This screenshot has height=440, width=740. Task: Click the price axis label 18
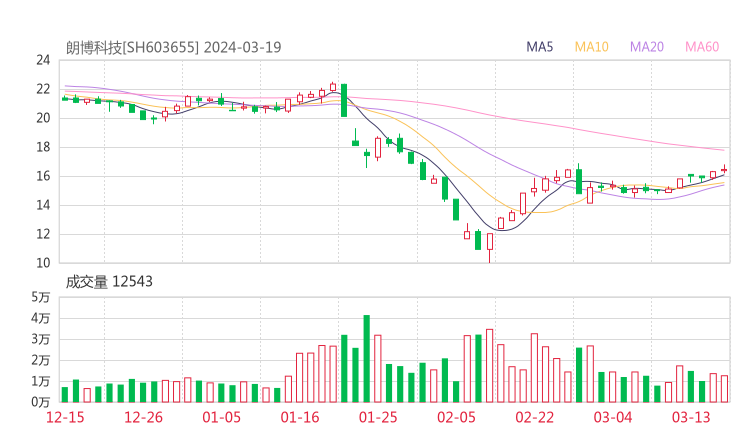43,147
